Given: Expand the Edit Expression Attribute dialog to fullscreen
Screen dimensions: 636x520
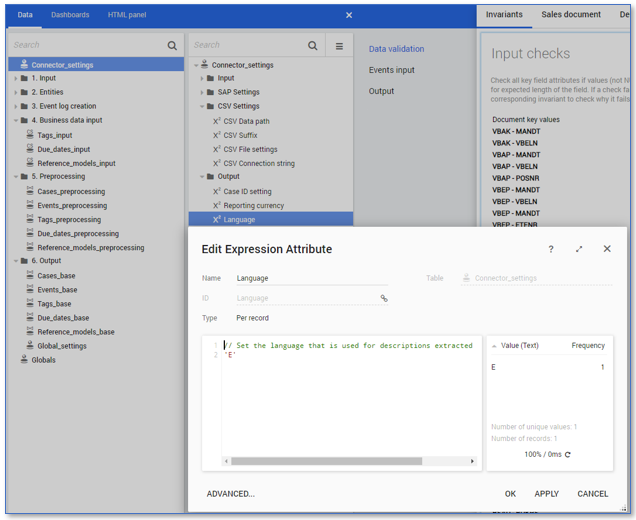Looking at the screenshot, I should pos(578,249).
